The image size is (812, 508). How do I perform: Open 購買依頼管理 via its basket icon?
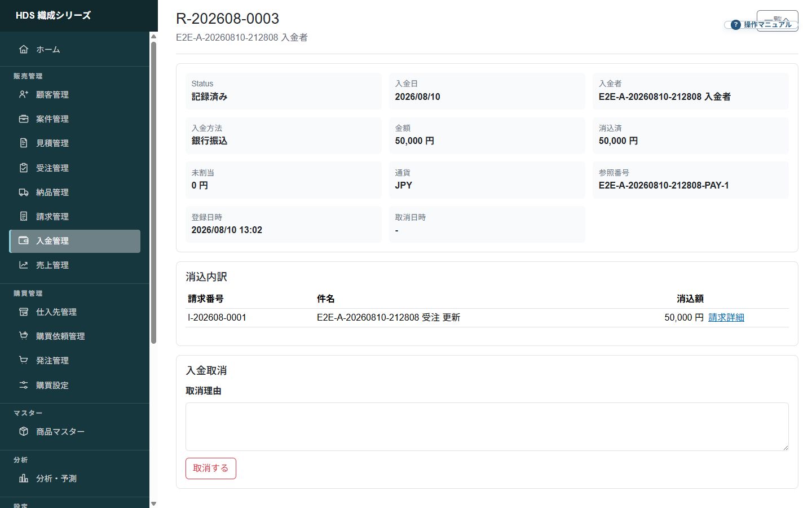[24, 336]
